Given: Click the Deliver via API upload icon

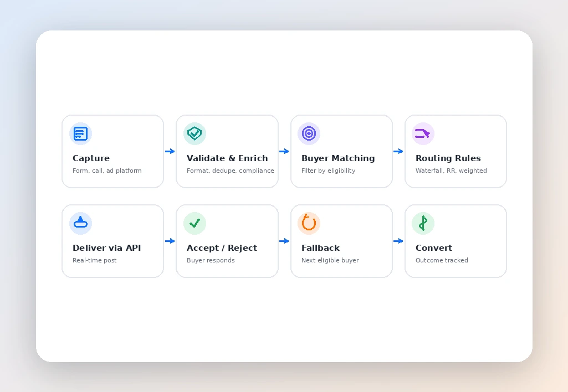Looking at the screenshot, I should tap(80, 223).
